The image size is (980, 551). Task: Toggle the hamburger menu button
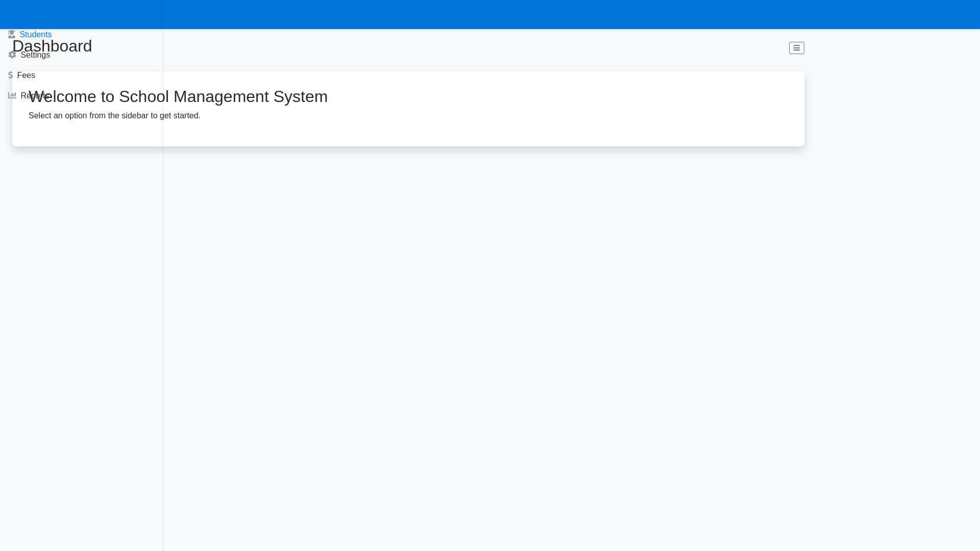tap(796, 48)
